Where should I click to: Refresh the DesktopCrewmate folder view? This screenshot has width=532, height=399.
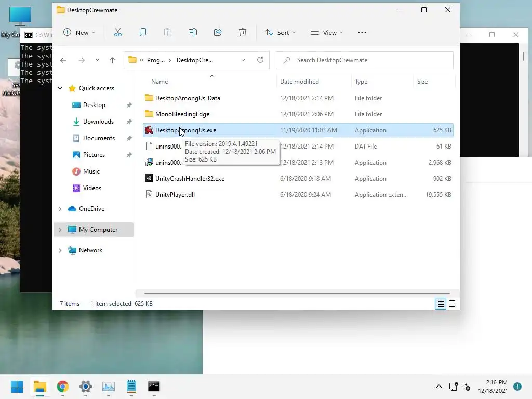pyautogui.click(x=260, y=60)
